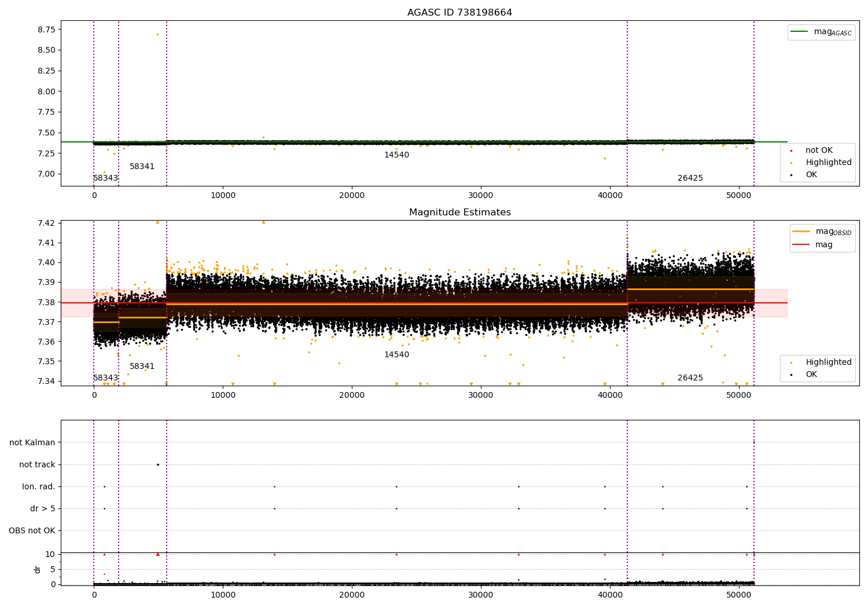
Task: Click the 7.40 y-axis tick label
Action: click(x=46, y=262)
